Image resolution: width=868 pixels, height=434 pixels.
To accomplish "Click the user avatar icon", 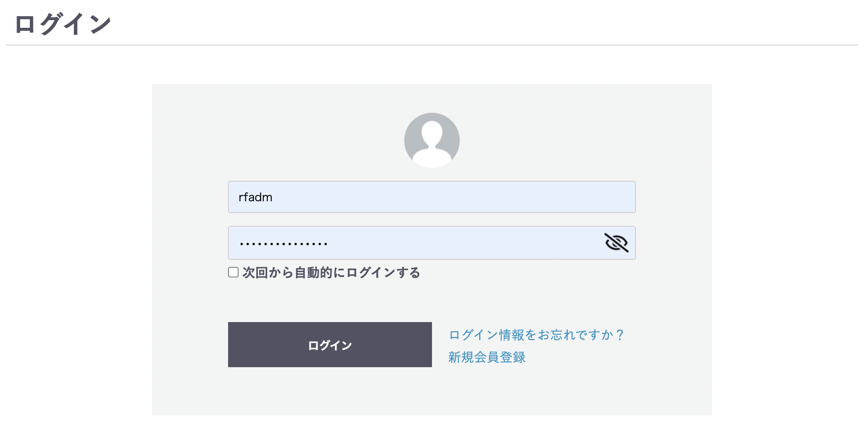I will (x=432, y=140).
